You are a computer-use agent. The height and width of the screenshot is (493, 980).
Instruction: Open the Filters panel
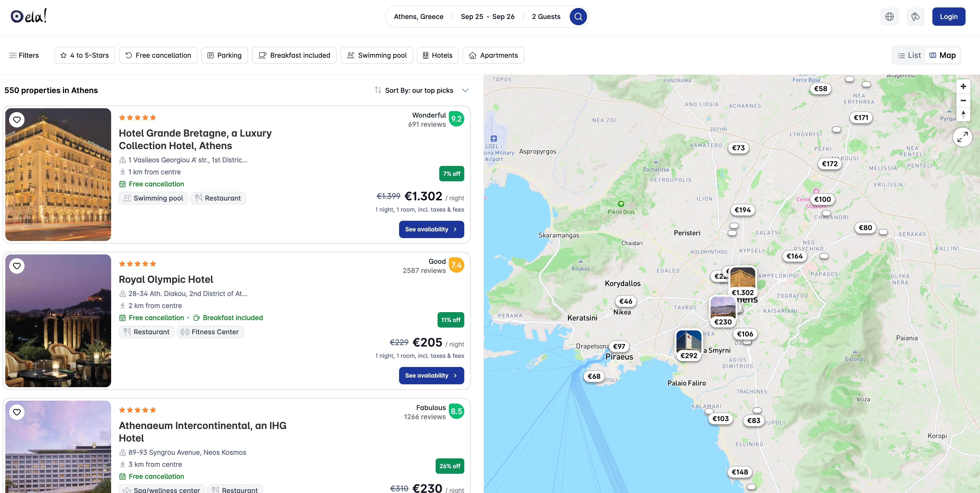(x=24, y=56)
